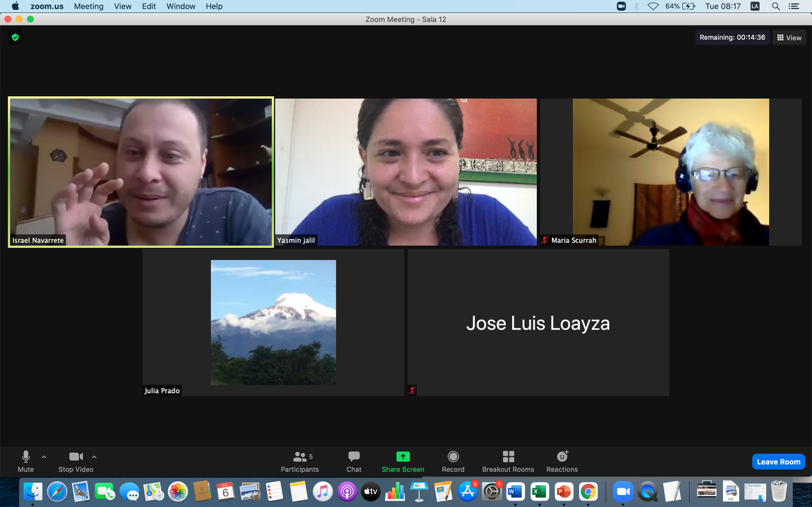This screenshot has width=812, height=507.
Task: Open the Reactions picker
Action: click(x=562, y=461)
